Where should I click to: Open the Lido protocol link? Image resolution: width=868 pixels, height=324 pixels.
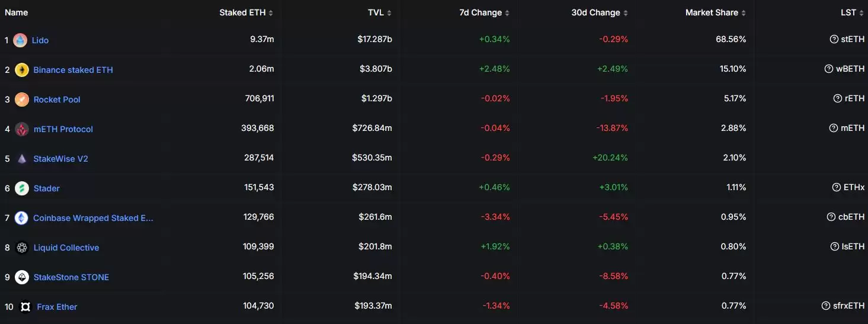tap(40, 40)
